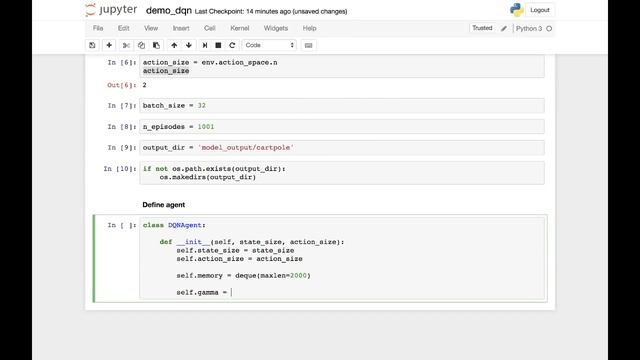
Task: Open the command palette keyboard icon
Action: (x=309, y=45)
